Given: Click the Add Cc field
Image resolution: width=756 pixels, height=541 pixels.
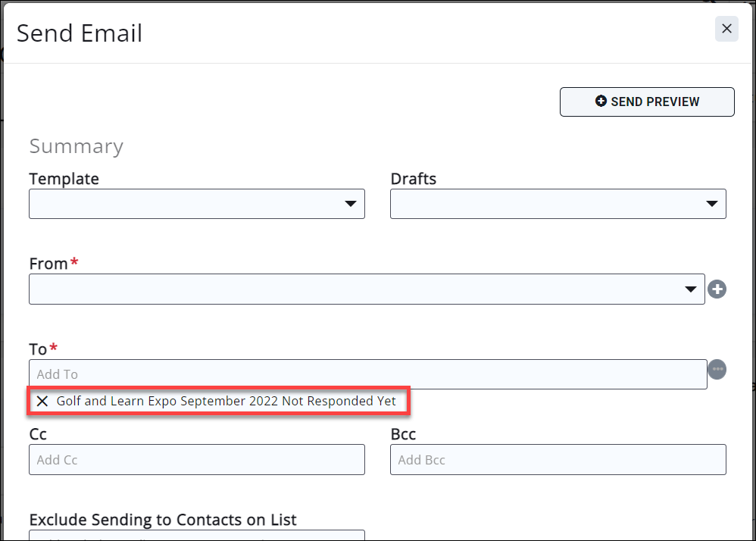Looking at the screenshot, I should (x=196, y=460).
